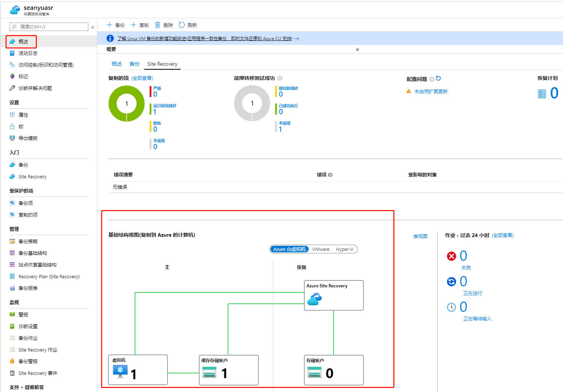
Task: Open 复制的项 in the sidebar
Action: [x=28, y=215]
